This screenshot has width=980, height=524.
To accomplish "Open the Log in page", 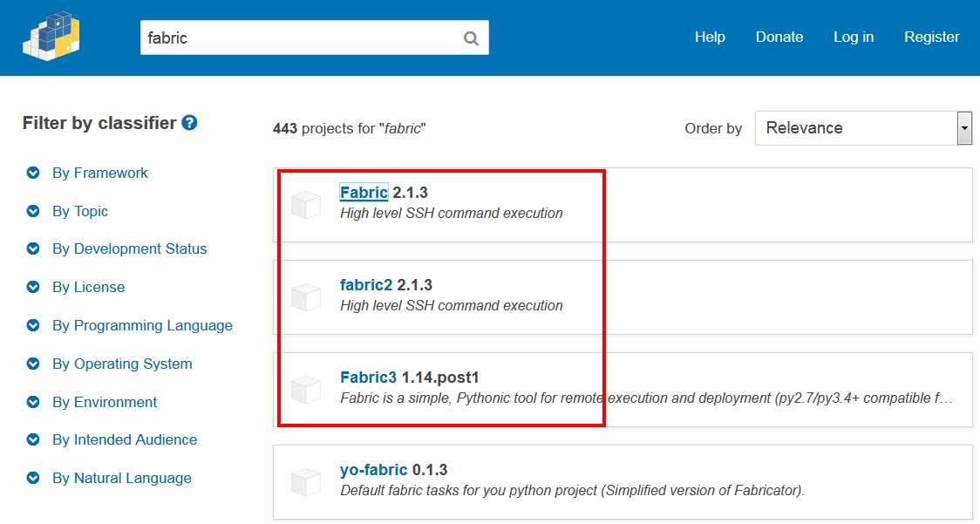I will [854, 37].
